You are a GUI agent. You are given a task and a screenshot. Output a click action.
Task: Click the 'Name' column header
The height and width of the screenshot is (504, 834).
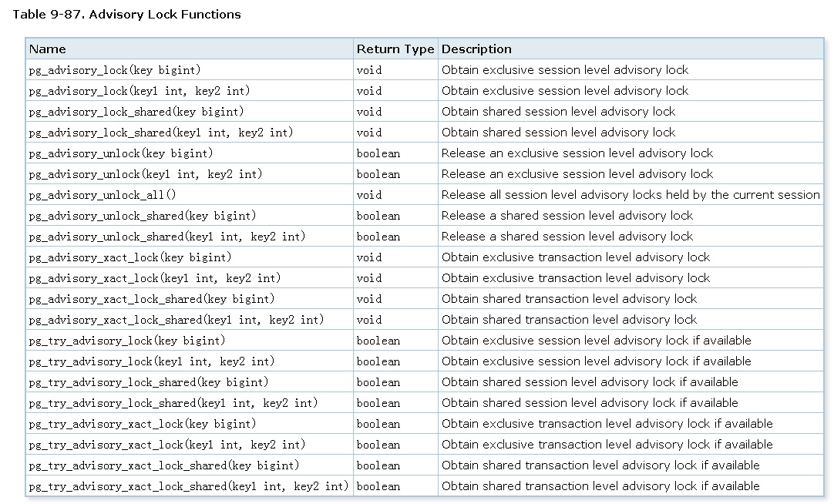[x=48, y=49]
